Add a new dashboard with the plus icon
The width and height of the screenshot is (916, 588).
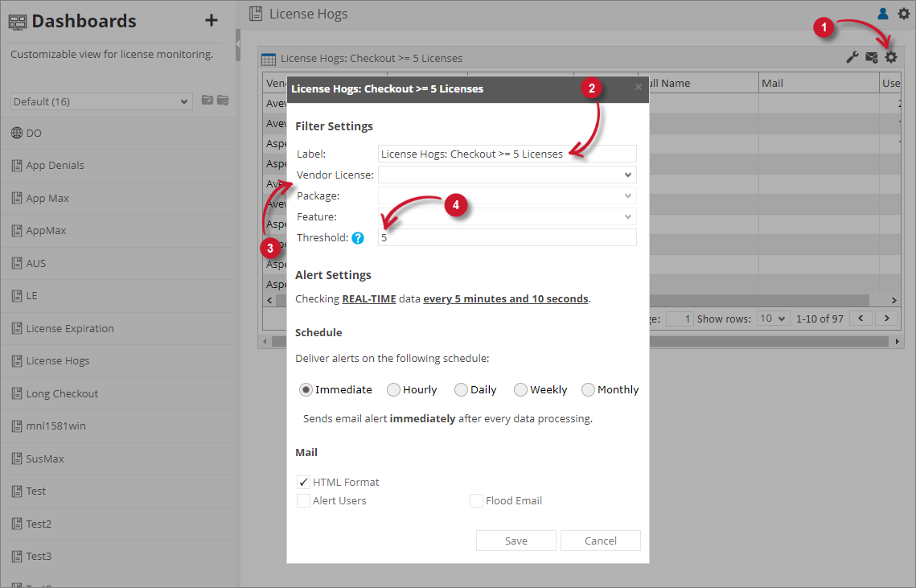pyautogui.click(x=212, y=20)
